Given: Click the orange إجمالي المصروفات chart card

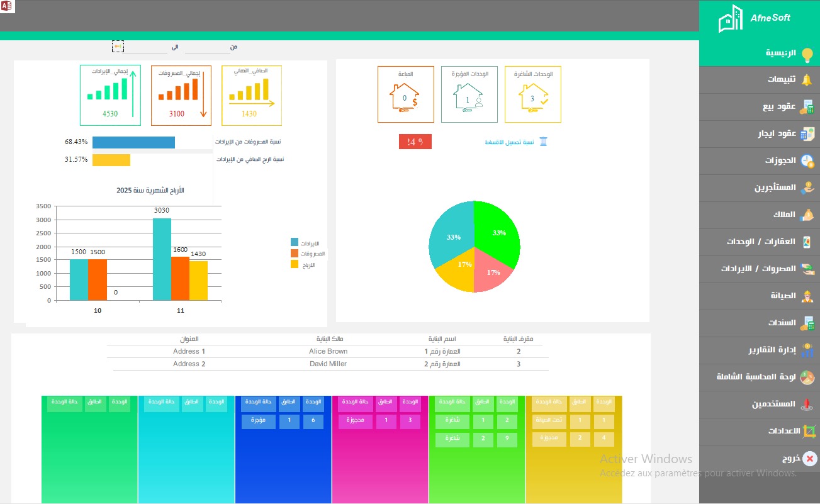Looking at the screenshot, I should [181, 95].
